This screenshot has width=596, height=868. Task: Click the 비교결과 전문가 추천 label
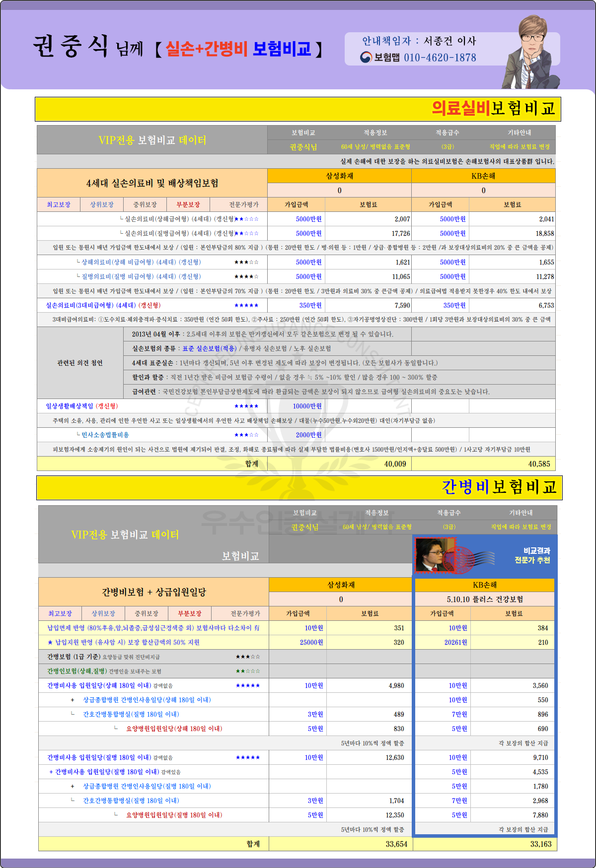[x=532, y=555]
